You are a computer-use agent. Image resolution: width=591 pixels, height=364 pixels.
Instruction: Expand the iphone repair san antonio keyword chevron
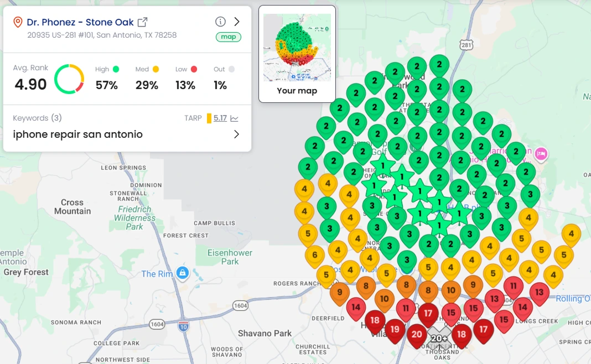point(236,134)
